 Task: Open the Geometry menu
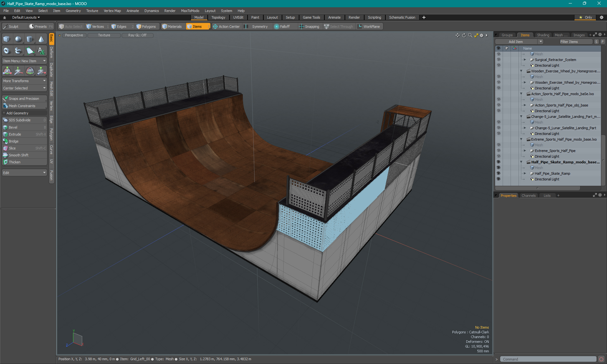pyautogui.click(x=73, y=11)
